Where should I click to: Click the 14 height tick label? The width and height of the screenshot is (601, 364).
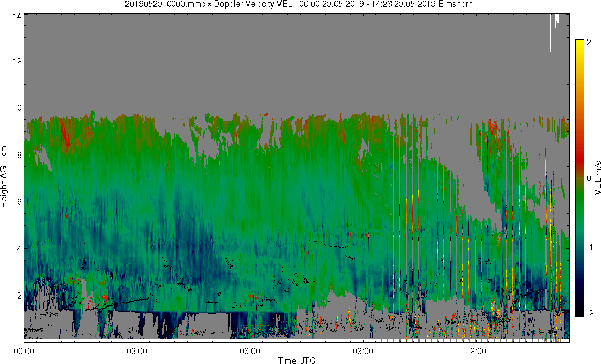[17, 16]
